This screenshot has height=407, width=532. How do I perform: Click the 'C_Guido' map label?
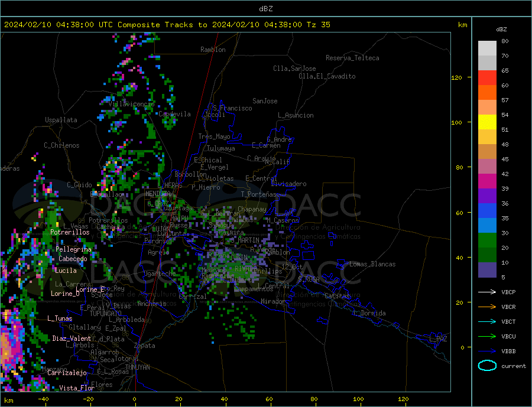pos(79,185)
